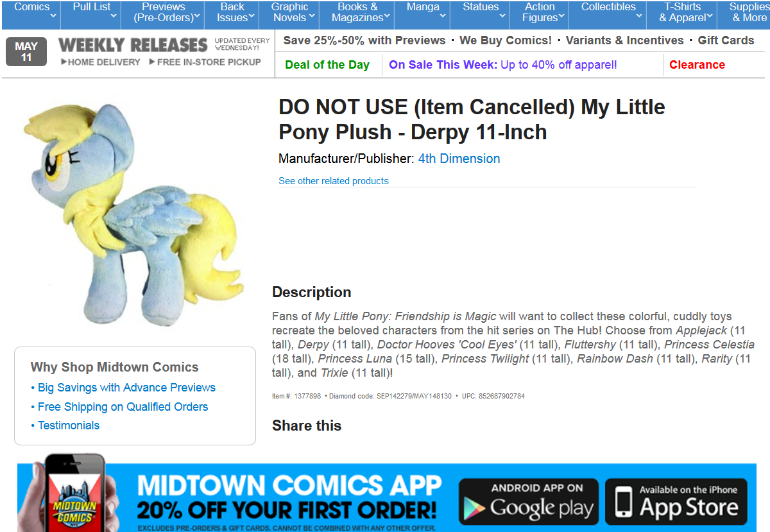The width and height of the screenshot is (770, 532).
Task: Click See other related products link
Action: coord(334,181)
